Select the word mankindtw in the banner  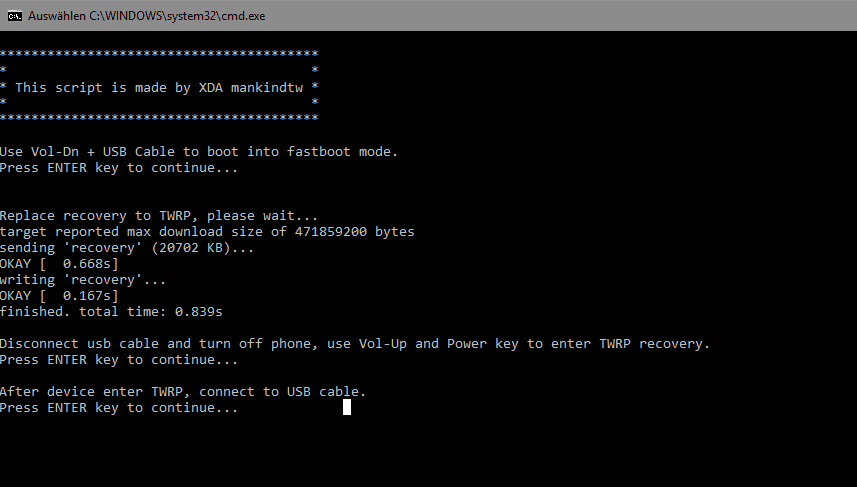click(x=267, y=87)
